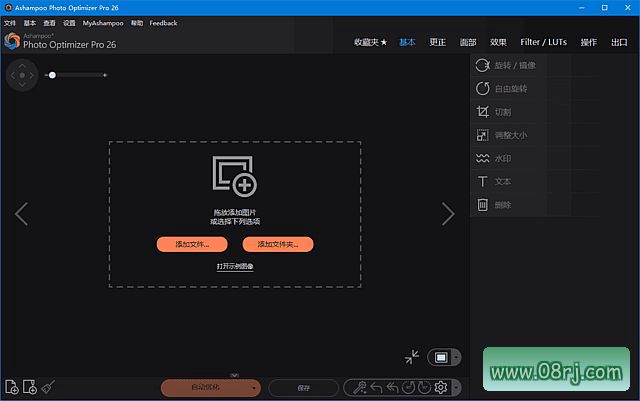The width and height of the screenshot is (640, 401).
Task: Open the auto optimize dropdown arrow
Action: tap(256, 387)
